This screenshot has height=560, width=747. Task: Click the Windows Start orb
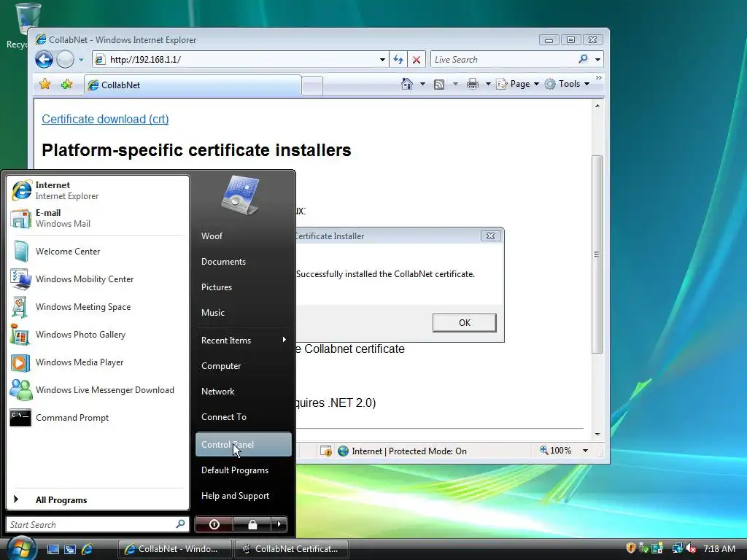[x=20, y=548]
